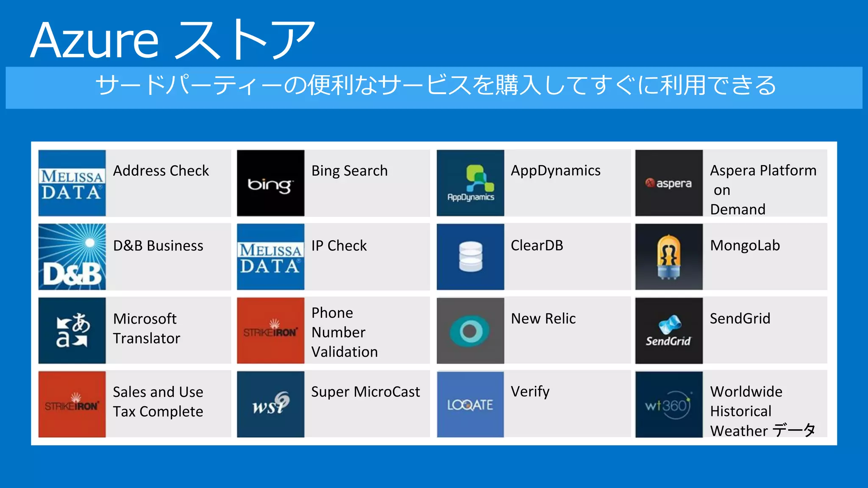Open the MongoLab icon

pos(669,257)
